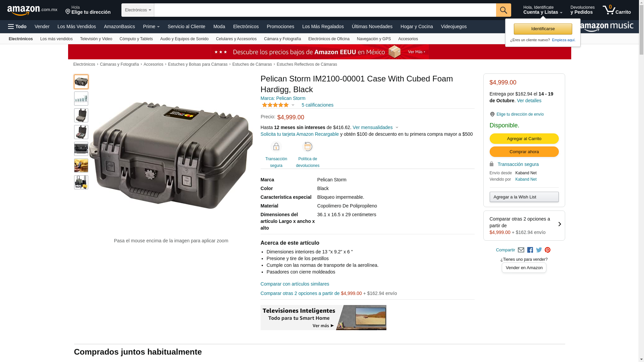Click into the main search field

coord(325,10)
